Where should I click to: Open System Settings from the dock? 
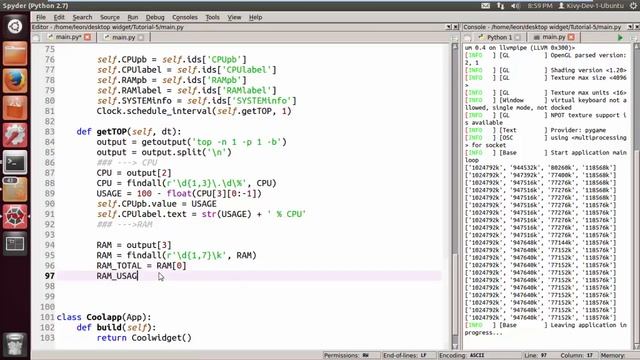pyautogui.click(x=15, y=135)
